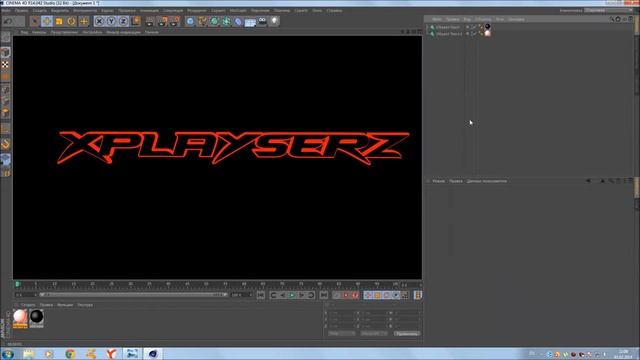Click the Render to Picture Viewer icon
Image resolution: width=640 pixels, height=360 pixels.
[x=162, y=21]
